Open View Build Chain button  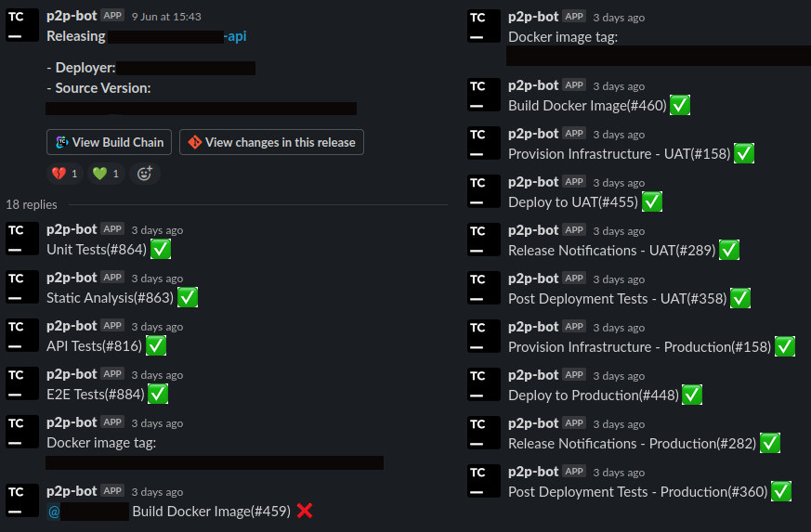click(109, 142)
